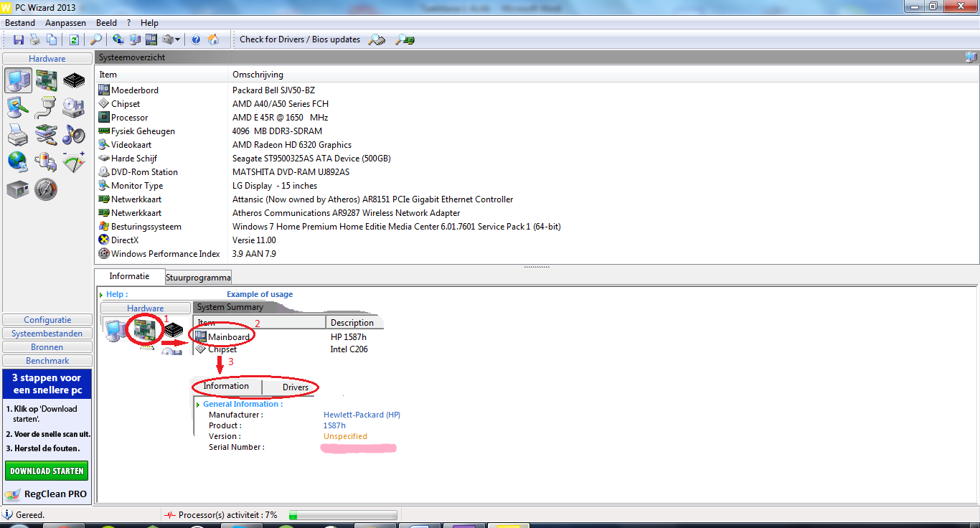
Task: Click the BIOS update magnifier-with-card icon
Action: [x=405, y=39]
